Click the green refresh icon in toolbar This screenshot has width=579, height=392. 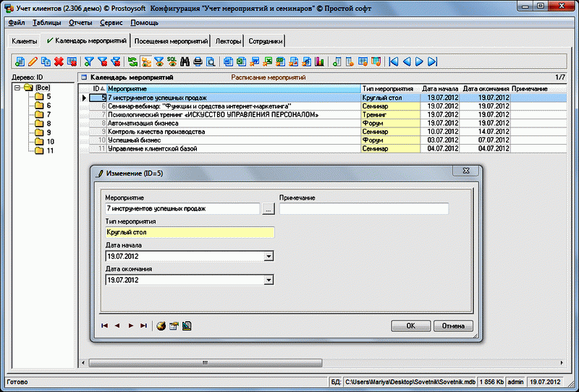132,61
